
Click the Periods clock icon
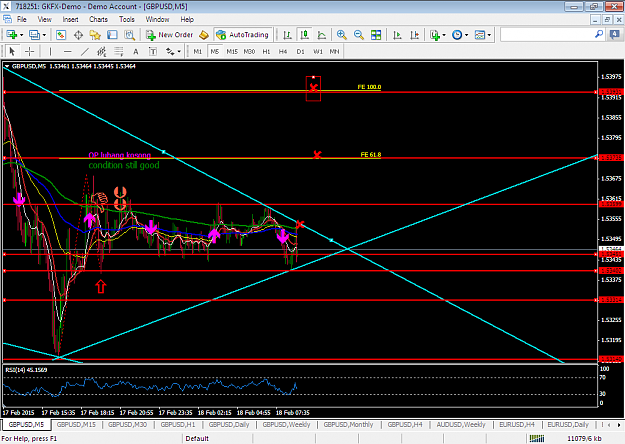click(457, 35)
